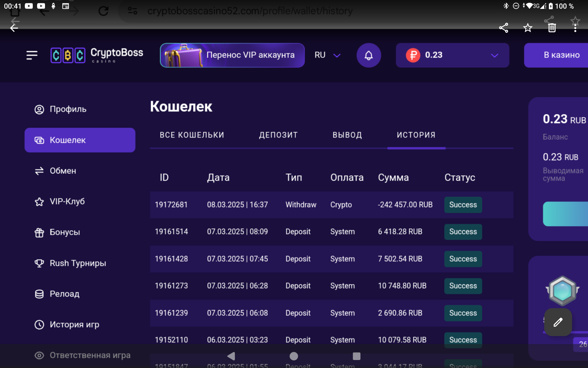The width and height of the screenshot is (588, 368).
Task: Click the В казино button
Action: 561,55
